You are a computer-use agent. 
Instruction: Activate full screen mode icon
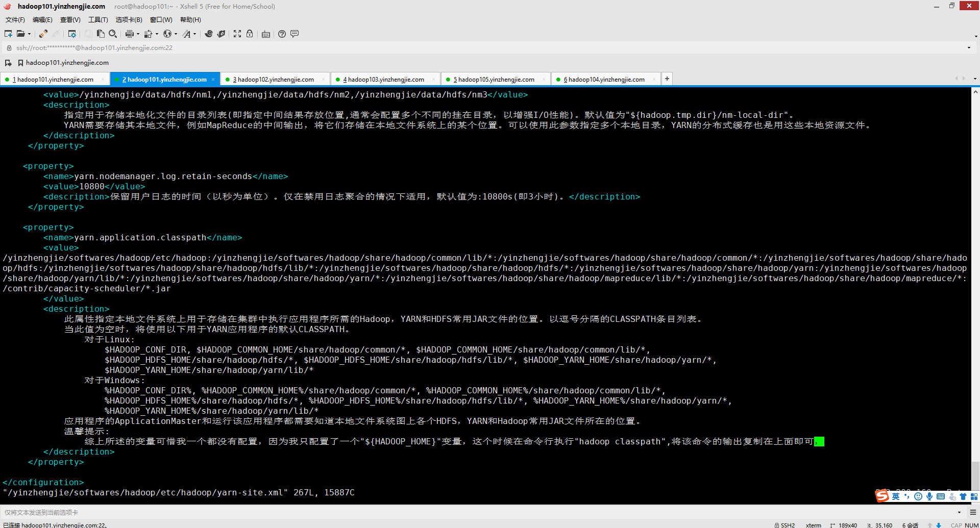click(237, 34)
